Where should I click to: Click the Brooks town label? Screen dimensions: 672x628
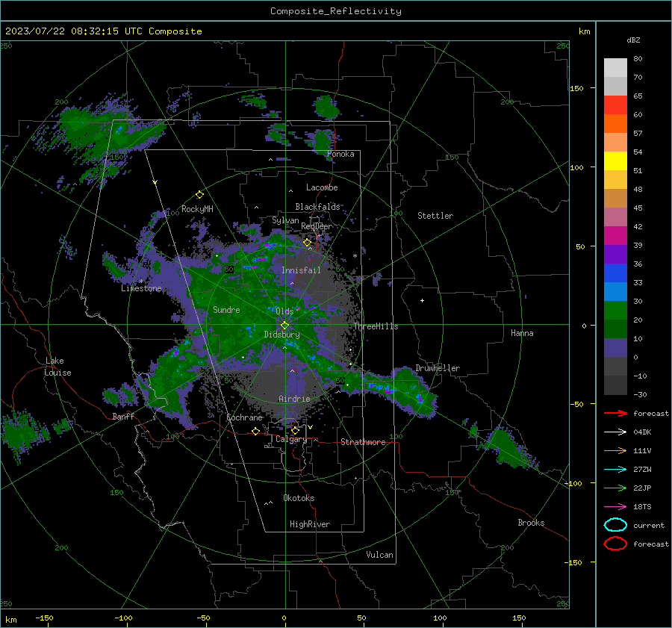click(x=531, y=523)
